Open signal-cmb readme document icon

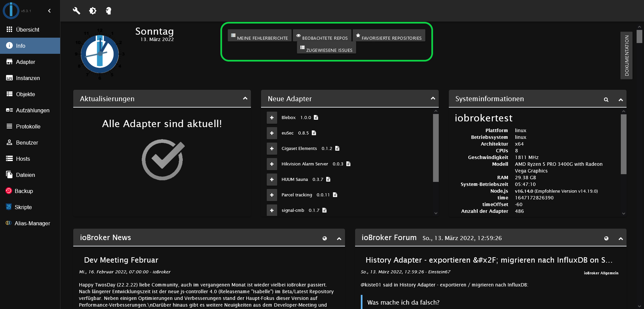coord(324,210)
